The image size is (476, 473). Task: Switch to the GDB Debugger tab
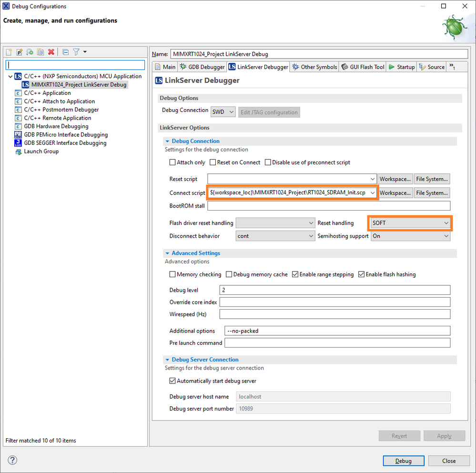click(202, 67)
